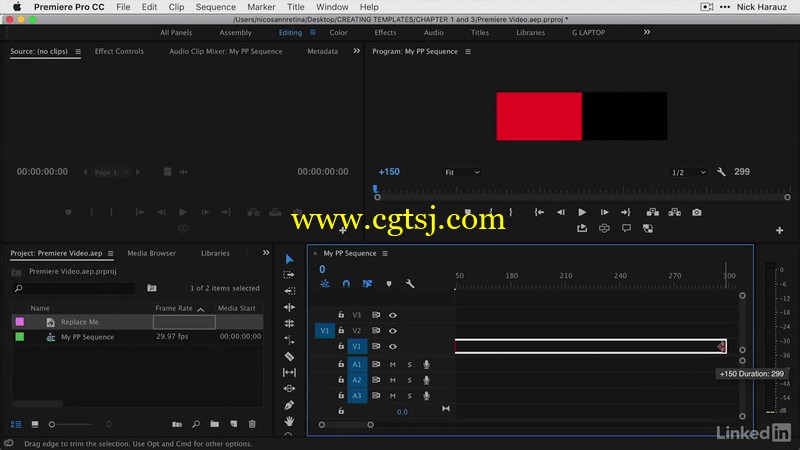The width and height of the screenshot is (800, 450).
Task: Select the Pen tool
Action: coord(289,405)
